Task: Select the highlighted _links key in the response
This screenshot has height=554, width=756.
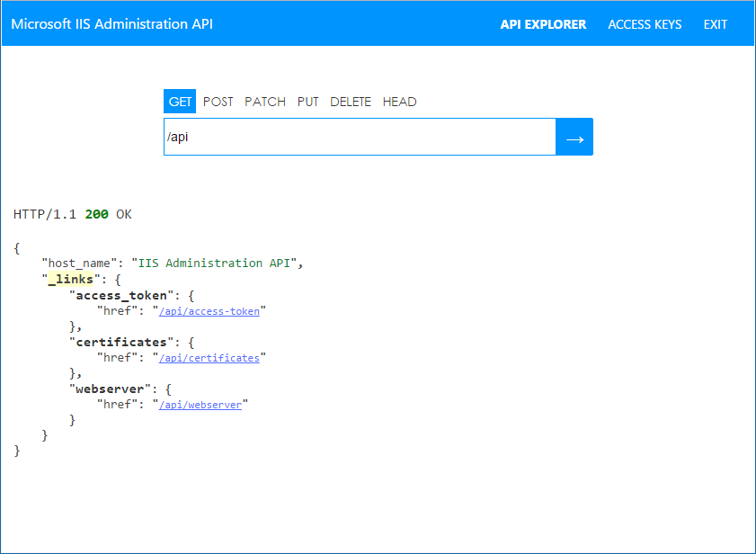Action: tap(70, 279)
